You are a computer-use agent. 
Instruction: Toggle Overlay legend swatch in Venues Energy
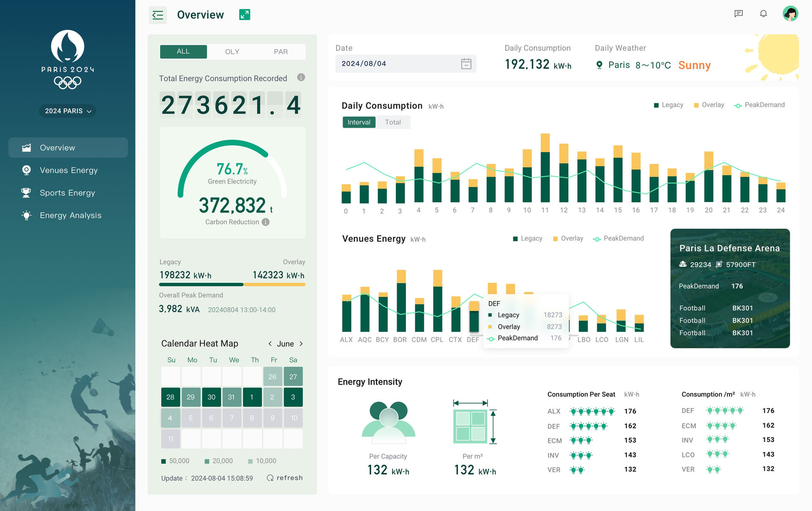555,239
